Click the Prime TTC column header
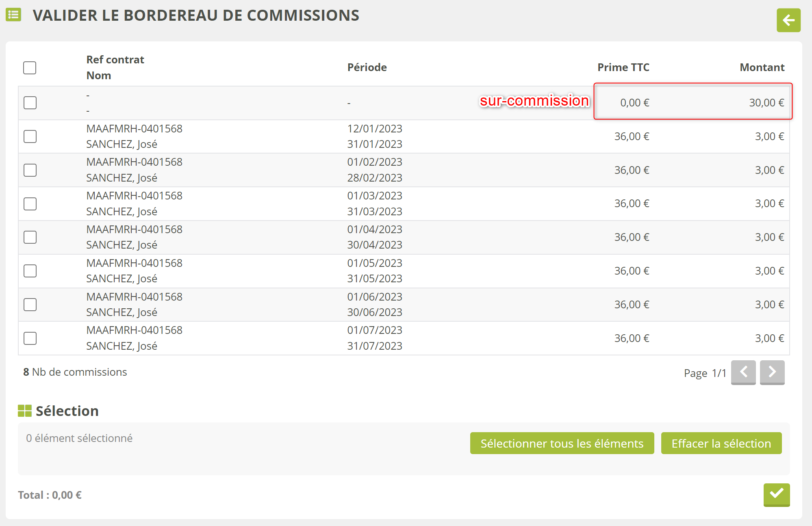 point(623,67)
